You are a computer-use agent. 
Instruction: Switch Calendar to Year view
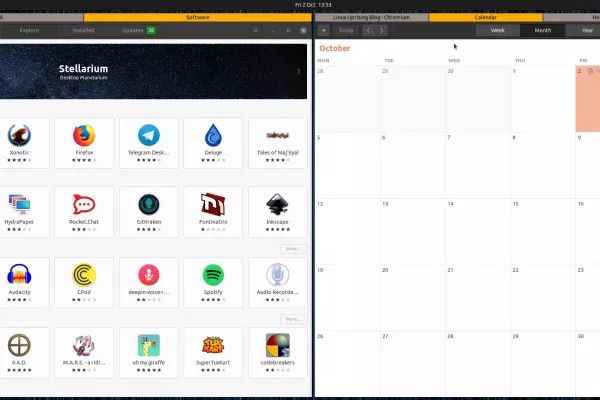(x=586, y=30)
